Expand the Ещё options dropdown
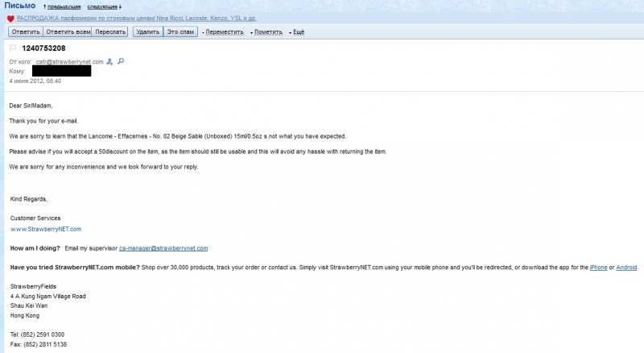Viewport: 644px width, 353px height. [295, 32]
